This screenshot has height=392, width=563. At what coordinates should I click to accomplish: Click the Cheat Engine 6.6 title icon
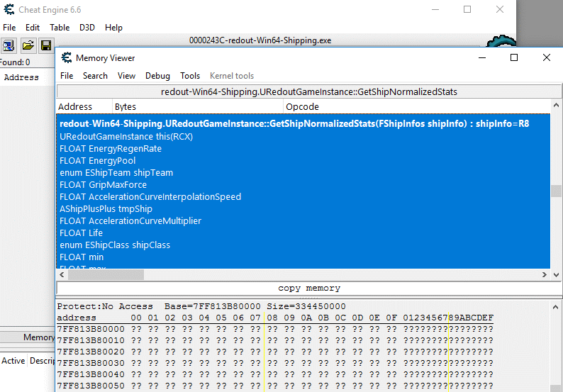[10, 9]
